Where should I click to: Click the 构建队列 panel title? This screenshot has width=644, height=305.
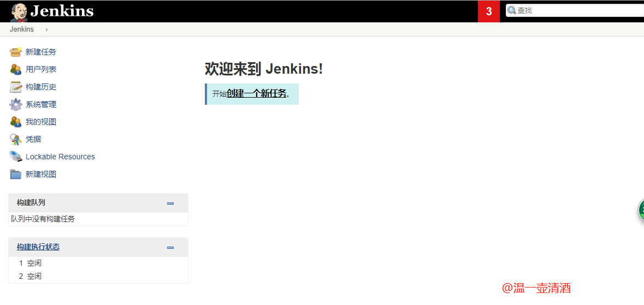tap(31, 203)
